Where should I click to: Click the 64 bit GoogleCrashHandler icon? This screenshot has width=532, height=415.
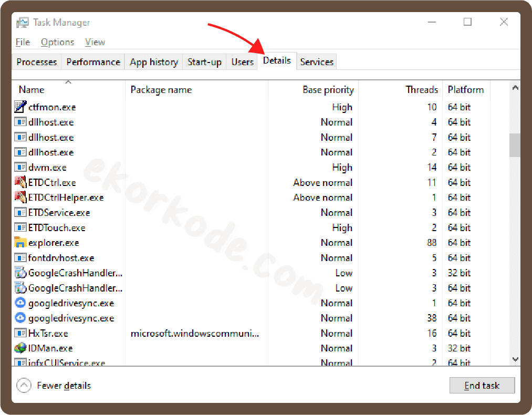[20, 288]
